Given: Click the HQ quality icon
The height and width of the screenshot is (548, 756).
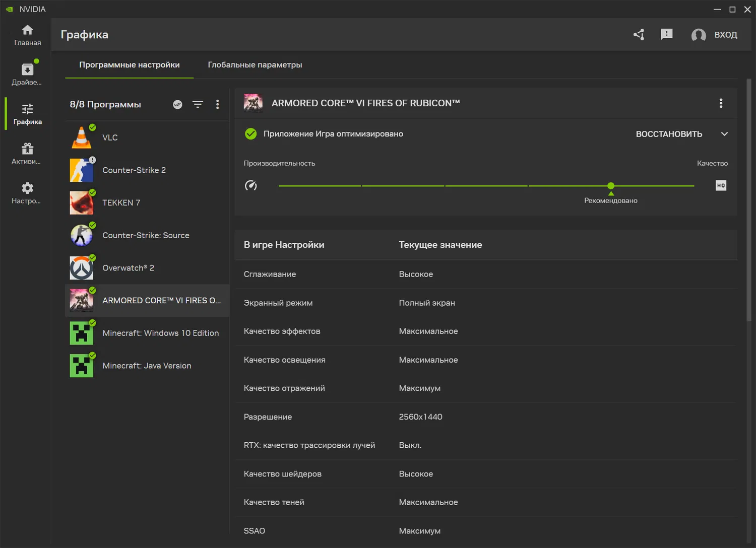Looking at the screenshot, I should [721, 185].
